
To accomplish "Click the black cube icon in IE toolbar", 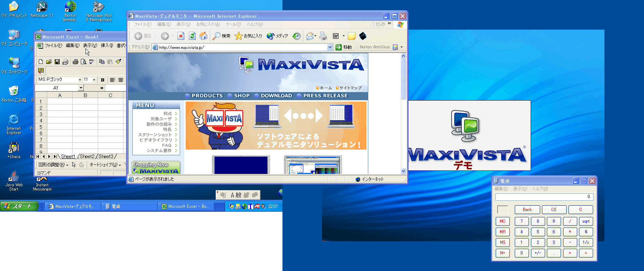I will pos(363,36).
